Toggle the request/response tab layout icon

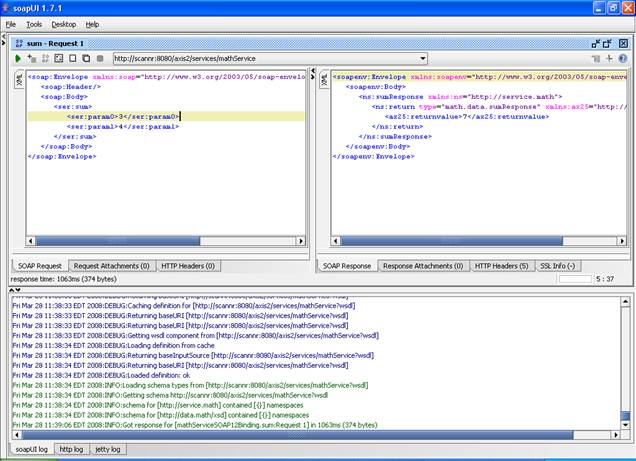pos(595,59)
